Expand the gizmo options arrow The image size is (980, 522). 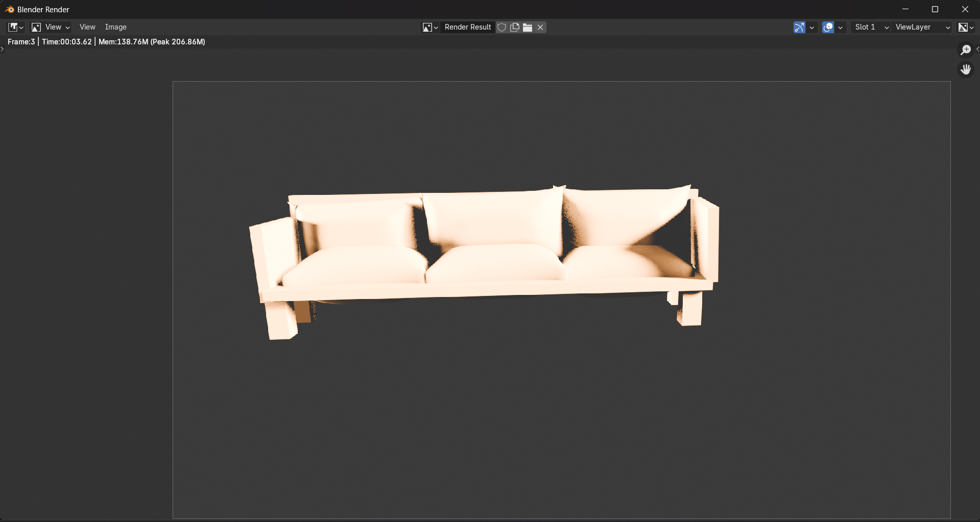coord(811,27)
